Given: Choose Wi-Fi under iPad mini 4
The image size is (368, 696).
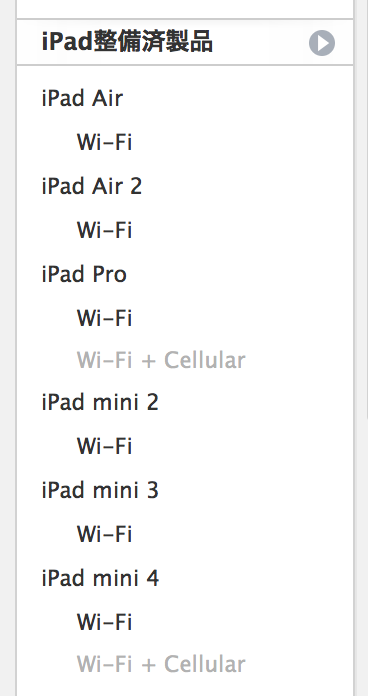Looking at the screenshot, I should point(104,621).
